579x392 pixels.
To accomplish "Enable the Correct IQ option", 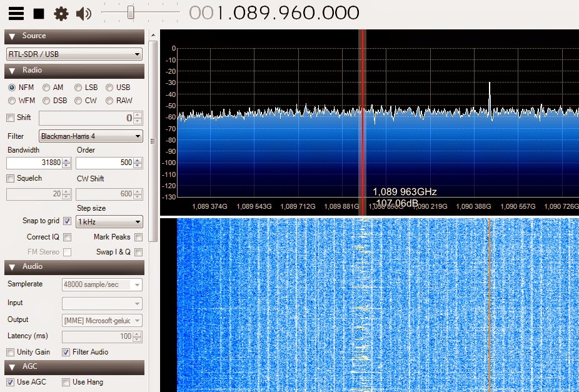I will point(67,237).
